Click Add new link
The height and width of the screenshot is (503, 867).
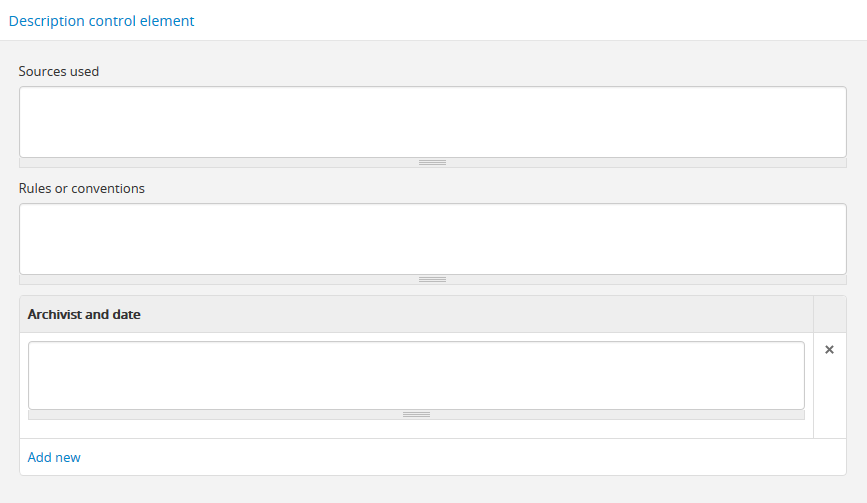[54, 457]
